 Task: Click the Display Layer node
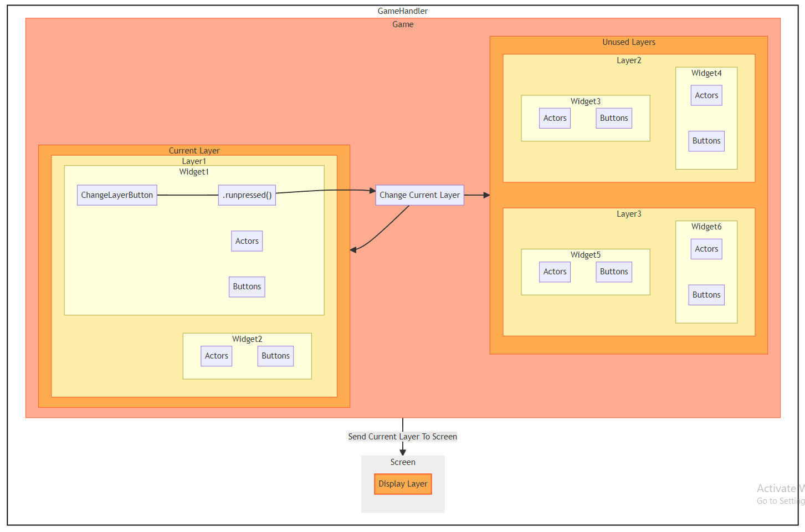403,484
